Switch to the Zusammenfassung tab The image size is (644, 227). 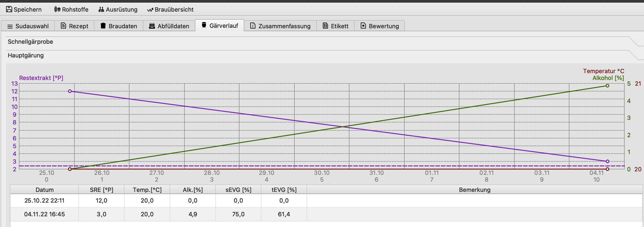[x=280, y=26]
